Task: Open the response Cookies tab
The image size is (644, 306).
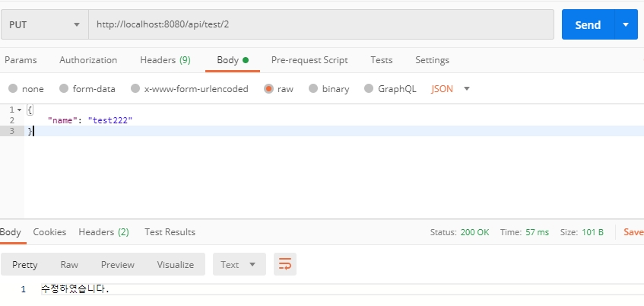Action: [x=49, y=232]
